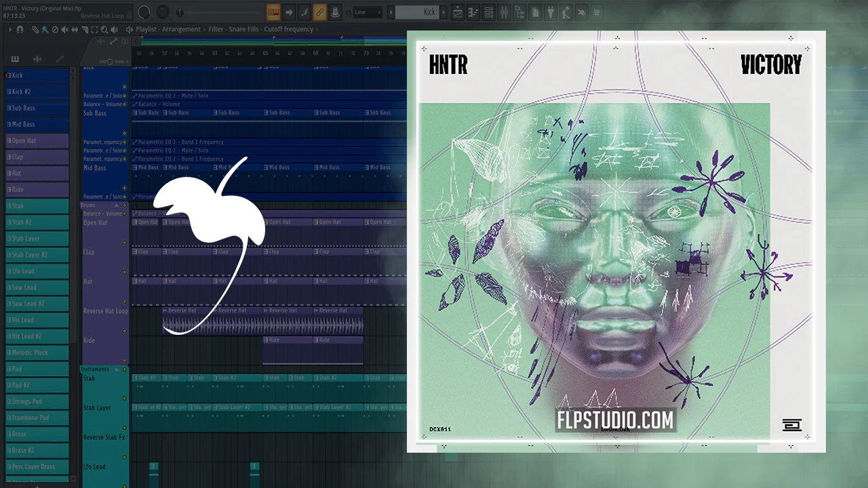The height and width of the screenshot is (488, 868).
Task: Click the project pages (copy) icon in toolbar
Action: 535,12
